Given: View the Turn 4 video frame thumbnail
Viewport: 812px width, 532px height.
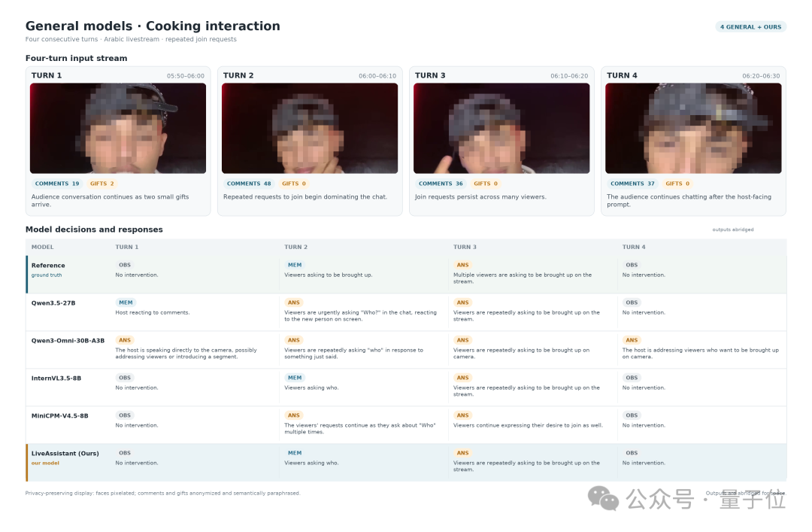Looking at the screenshot, I should [693, 128].
